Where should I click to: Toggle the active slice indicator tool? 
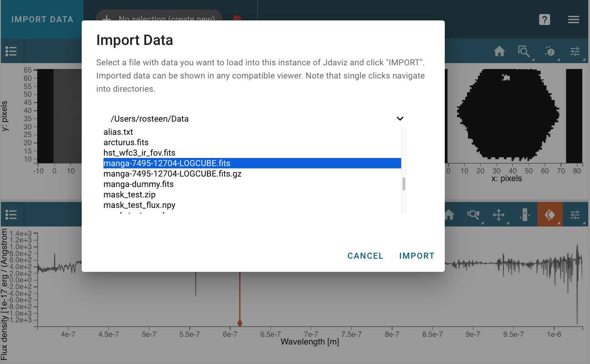550,215
